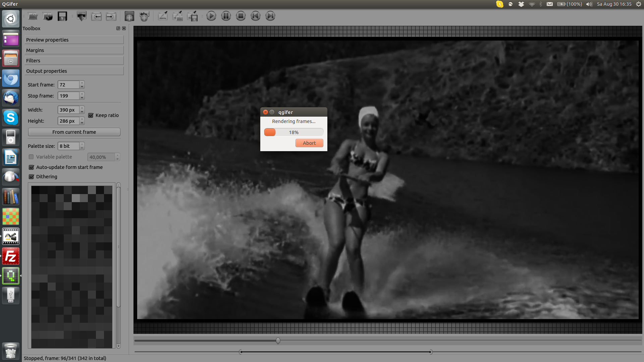Open the Margins toolbox tab

tap(74, 50)
